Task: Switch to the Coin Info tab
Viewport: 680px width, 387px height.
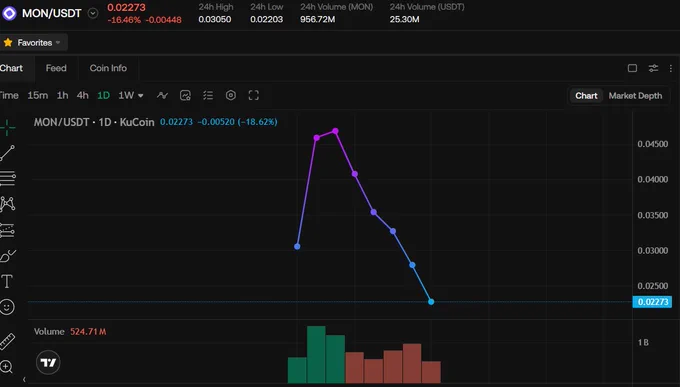Action: [x=108, y=68]
